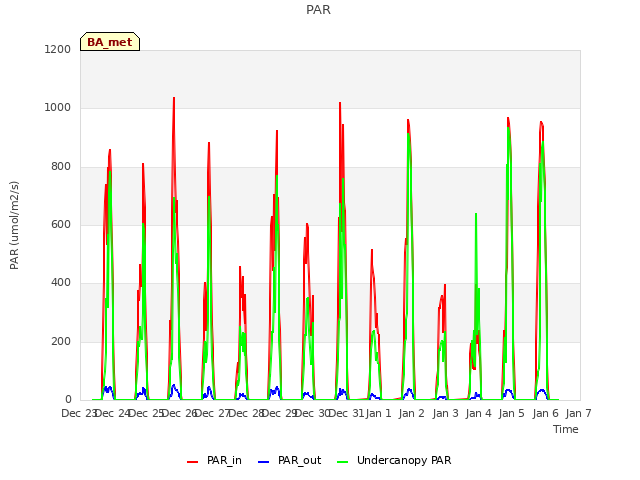Click the Jan 7 x-axis tick label

pyautogui.click(x=579, y=413)
